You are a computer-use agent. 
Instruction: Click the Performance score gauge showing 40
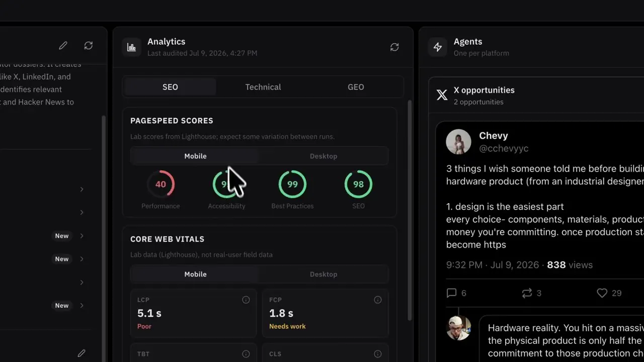coord(160,184)
